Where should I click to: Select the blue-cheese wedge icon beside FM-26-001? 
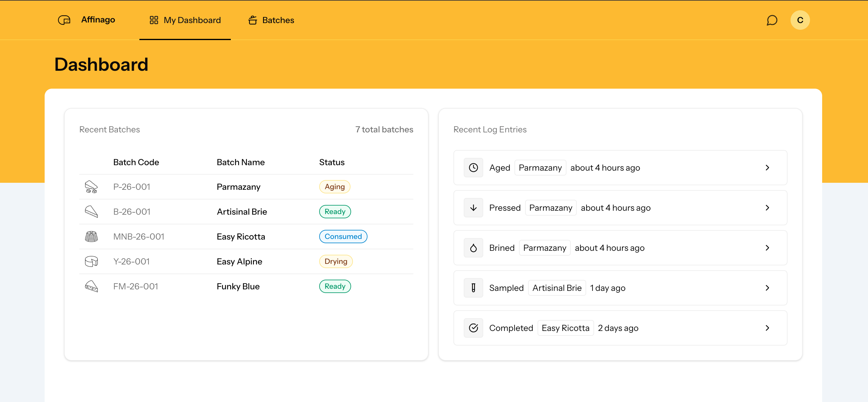coord(91,286)
